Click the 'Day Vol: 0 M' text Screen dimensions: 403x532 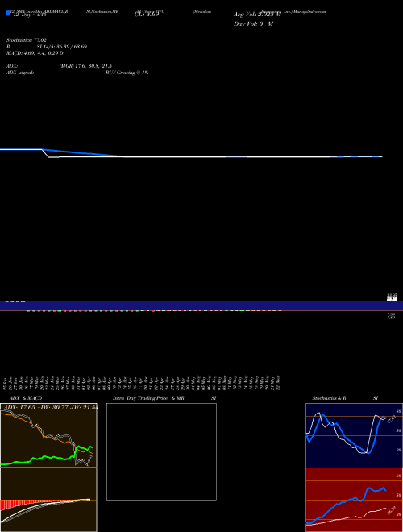[253, 24]
